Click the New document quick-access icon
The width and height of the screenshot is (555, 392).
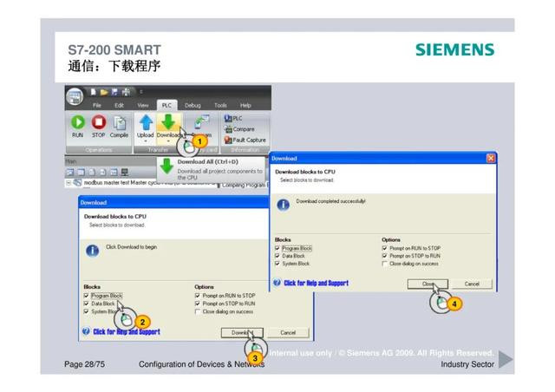click(x=93, y=92)
